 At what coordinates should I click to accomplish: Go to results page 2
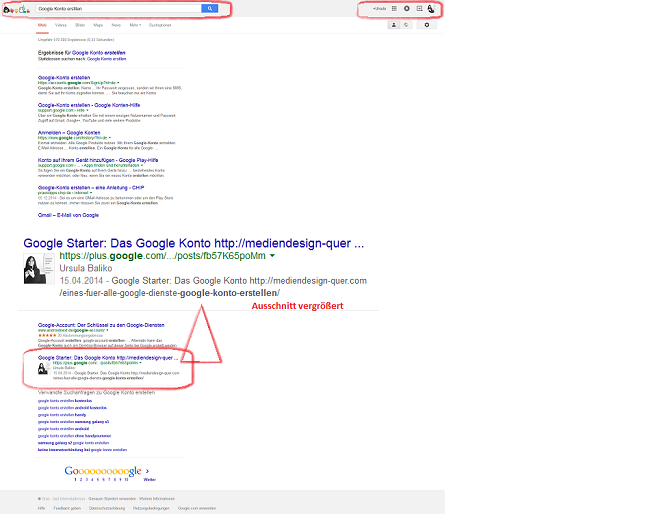point(81,480)
